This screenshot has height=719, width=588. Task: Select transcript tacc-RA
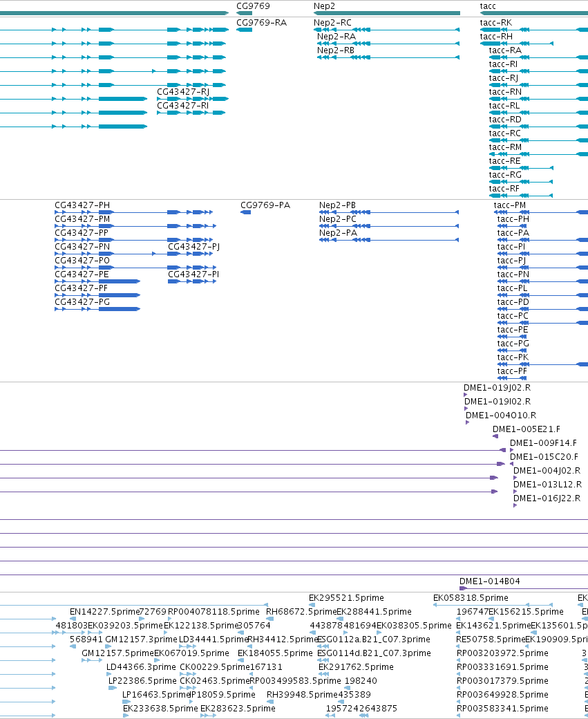point(505,50)
